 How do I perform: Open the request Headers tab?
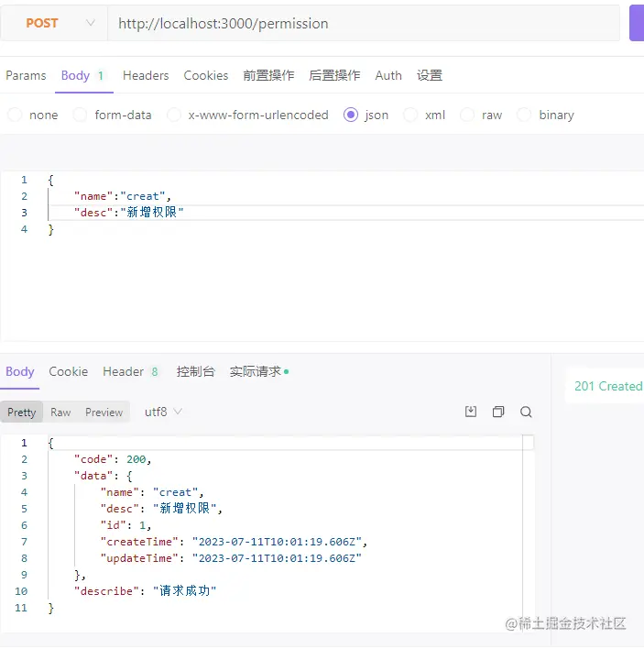coord(146,76)
